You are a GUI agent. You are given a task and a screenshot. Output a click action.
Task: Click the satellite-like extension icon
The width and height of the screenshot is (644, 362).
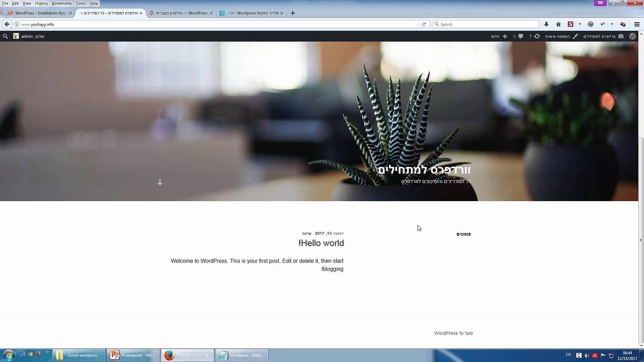point(603,24)
